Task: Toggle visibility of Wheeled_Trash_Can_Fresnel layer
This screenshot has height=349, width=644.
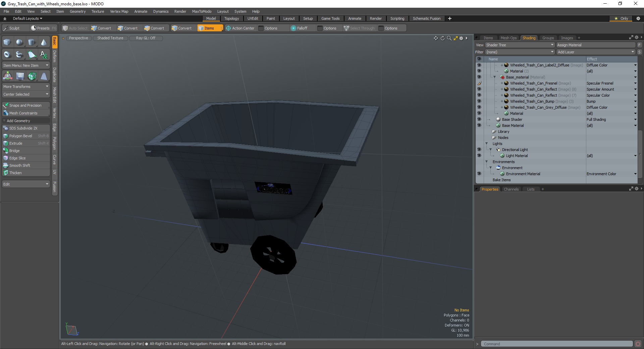Action: (479, 83)
